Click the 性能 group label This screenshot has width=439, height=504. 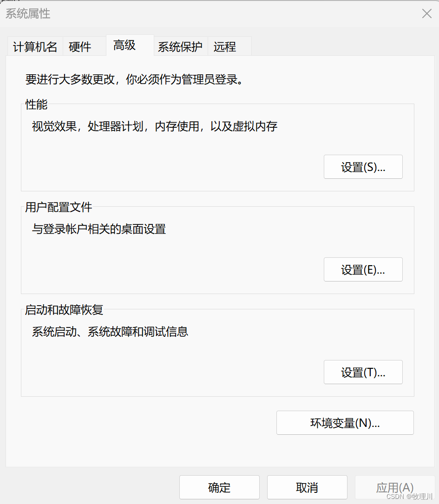(36, 105)
